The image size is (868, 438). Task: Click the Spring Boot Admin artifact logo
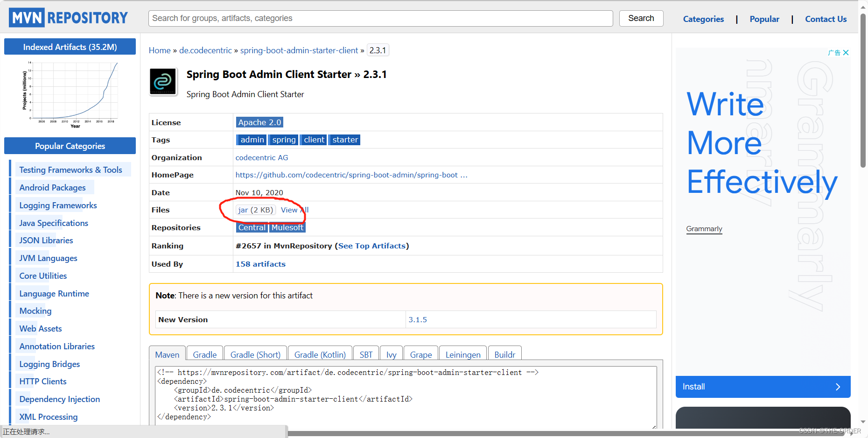pyautogui.click(x=163, y=82)
